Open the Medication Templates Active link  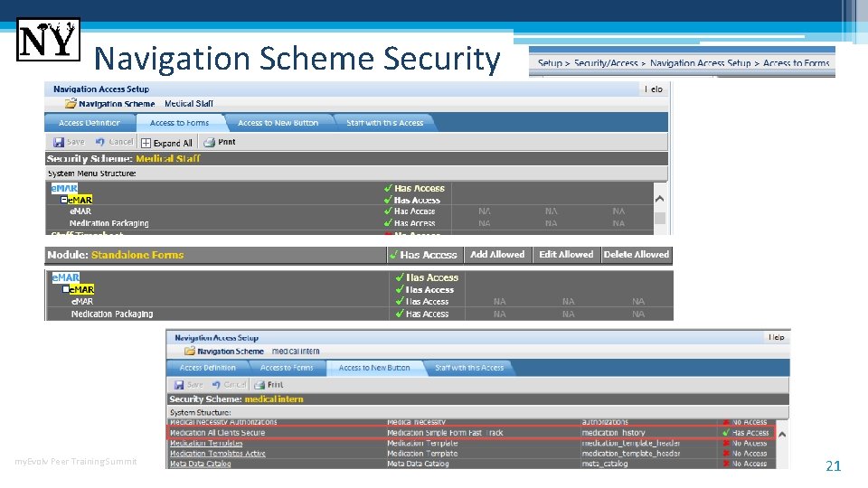click(x=218, y=453)
